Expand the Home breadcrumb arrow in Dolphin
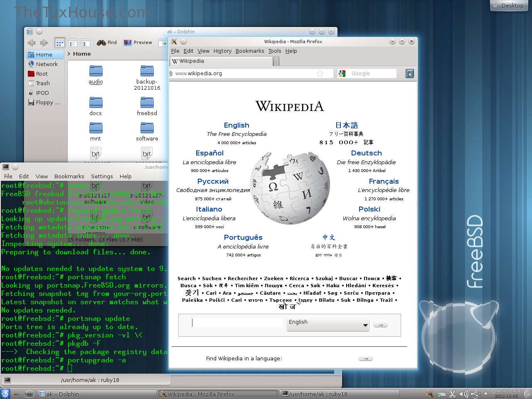 (69, 54)
